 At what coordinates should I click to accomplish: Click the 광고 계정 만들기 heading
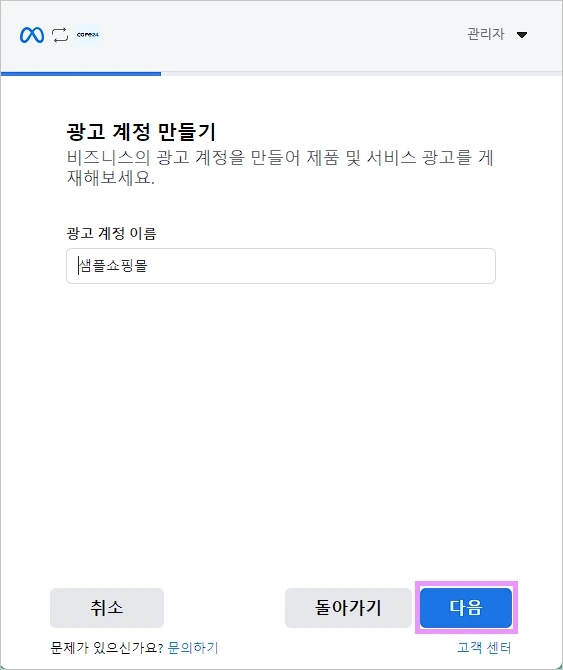[141, 132]
